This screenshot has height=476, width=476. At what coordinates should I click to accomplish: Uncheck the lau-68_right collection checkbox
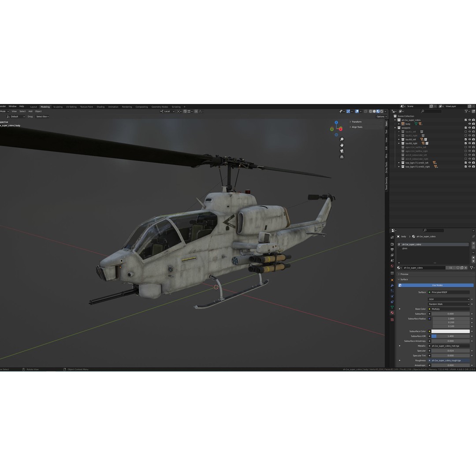pyautogui.click(x=465, y=143)
